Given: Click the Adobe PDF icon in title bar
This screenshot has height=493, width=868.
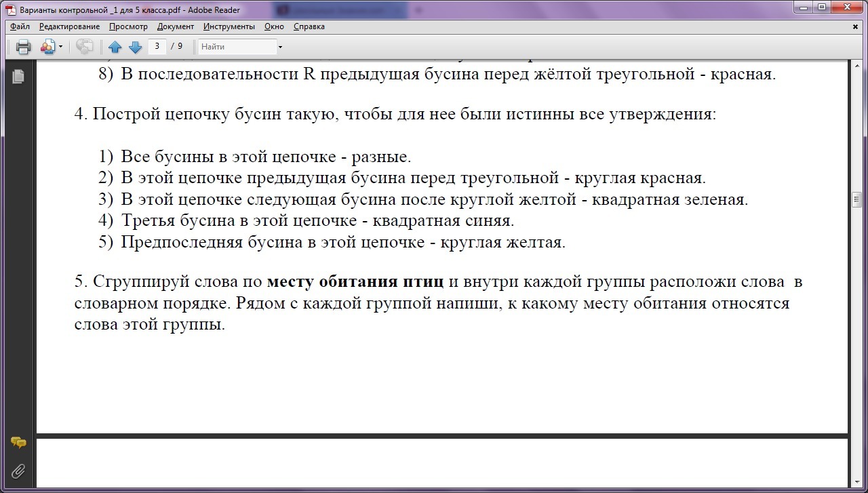Looking at the screenshot, I should click(11, 10).
